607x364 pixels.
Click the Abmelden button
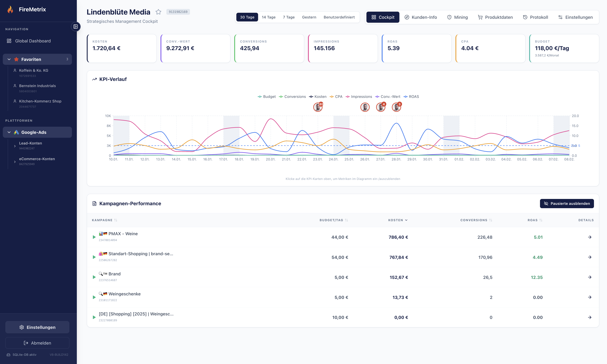pyautogui.click(x=37, y=343)
